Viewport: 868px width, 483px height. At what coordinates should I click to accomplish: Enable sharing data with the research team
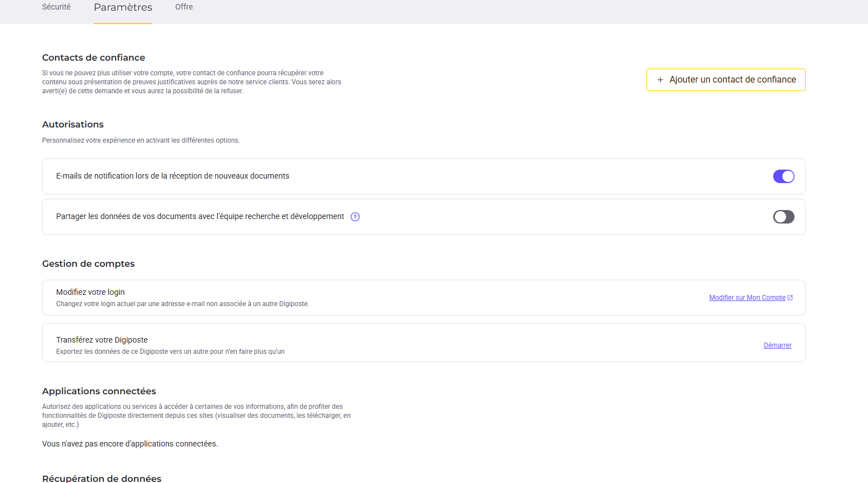pos(783,217)
